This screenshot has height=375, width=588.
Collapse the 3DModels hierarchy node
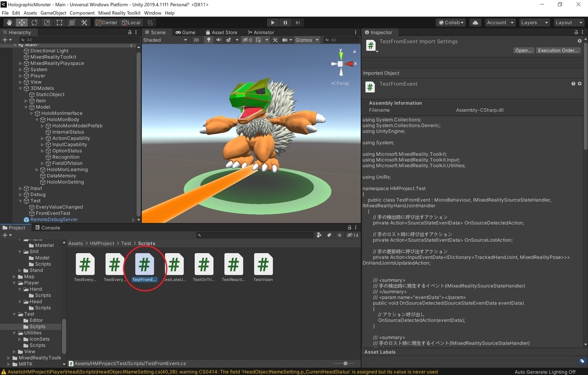tap(21, 89)
